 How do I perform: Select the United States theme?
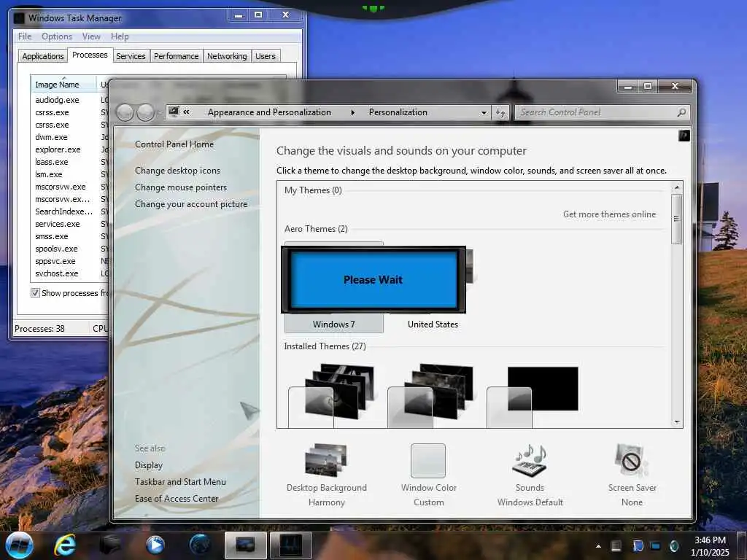[433, 324]
